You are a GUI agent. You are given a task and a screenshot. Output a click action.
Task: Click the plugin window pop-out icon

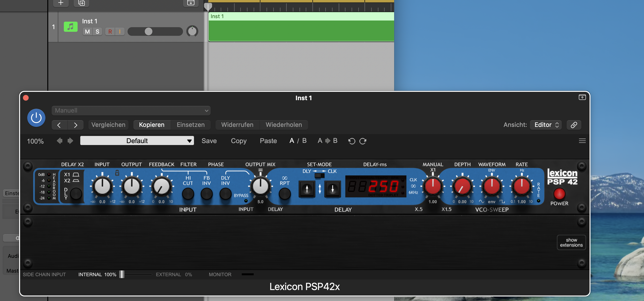point(582,97)
